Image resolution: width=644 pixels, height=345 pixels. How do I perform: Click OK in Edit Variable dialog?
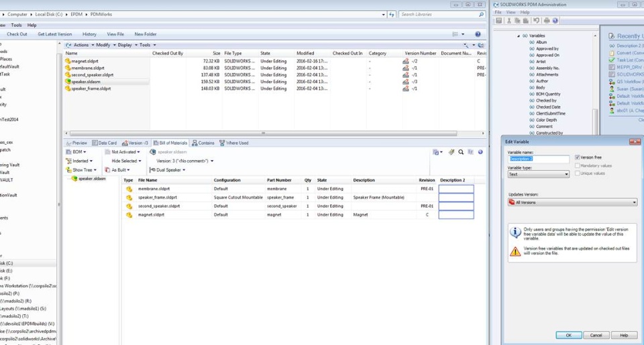click(568, 335)
